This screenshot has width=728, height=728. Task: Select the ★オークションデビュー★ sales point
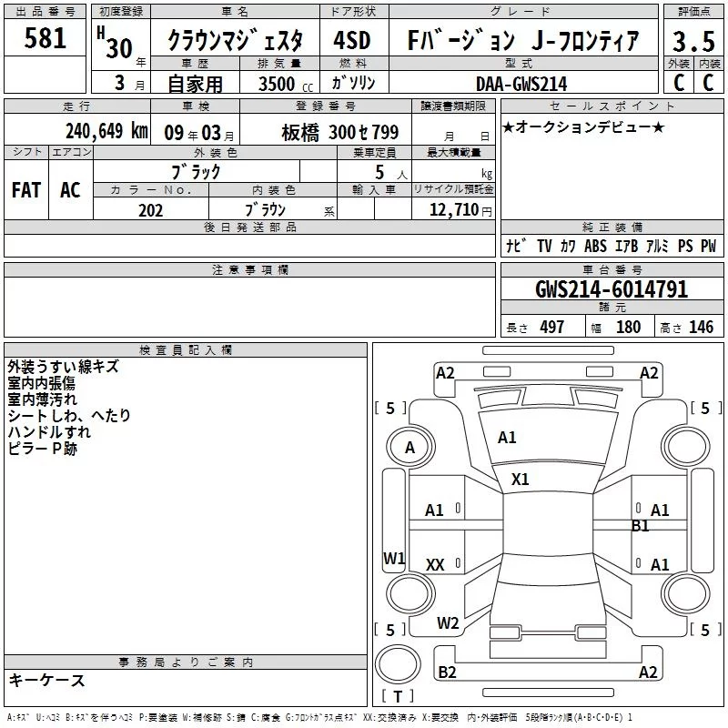[x=583, y=126]
